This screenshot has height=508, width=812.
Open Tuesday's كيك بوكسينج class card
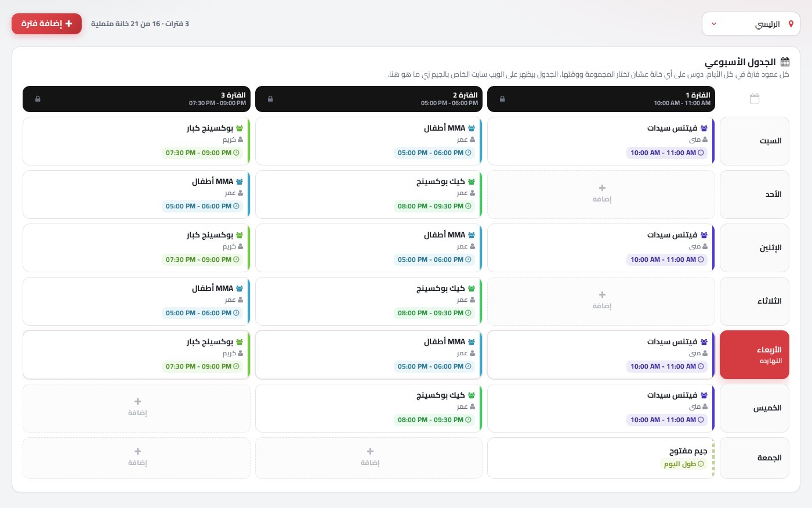tap(369, 301)
